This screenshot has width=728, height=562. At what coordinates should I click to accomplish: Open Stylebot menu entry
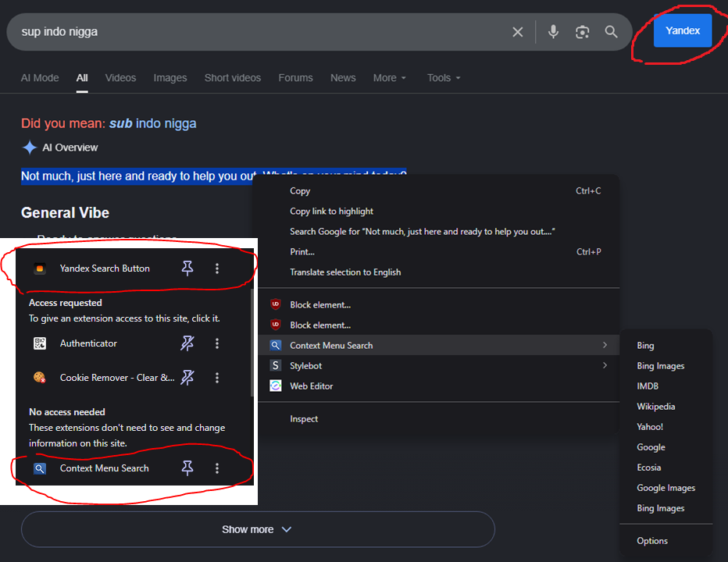click(x=437, y=366)
